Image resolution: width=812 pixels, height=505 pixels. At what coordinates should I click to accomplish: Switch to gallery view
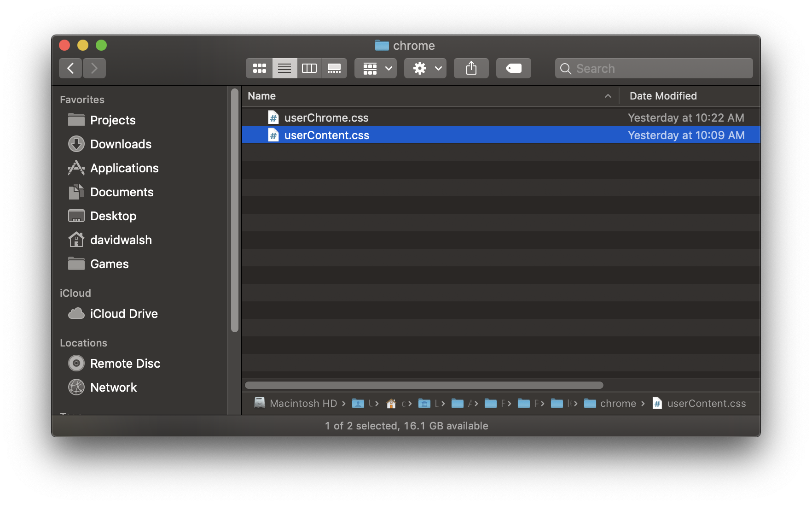(x=334, y=68)
